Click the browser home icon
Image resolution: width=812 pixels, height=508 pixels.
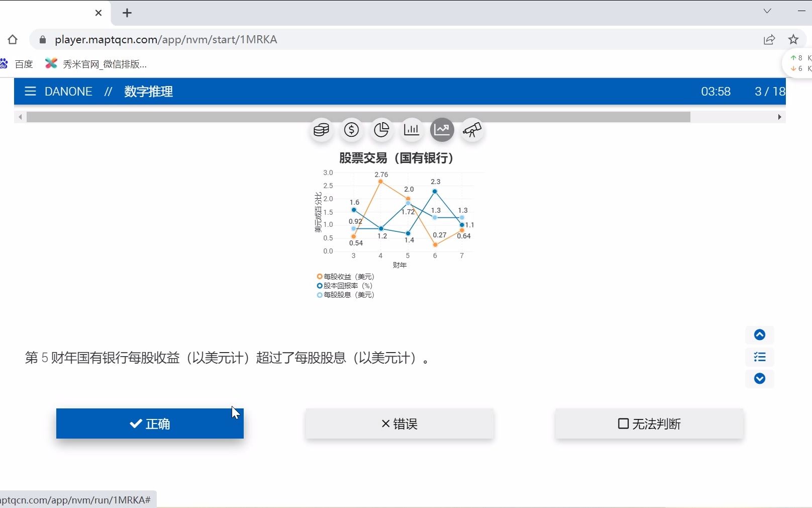pos(13,40)
